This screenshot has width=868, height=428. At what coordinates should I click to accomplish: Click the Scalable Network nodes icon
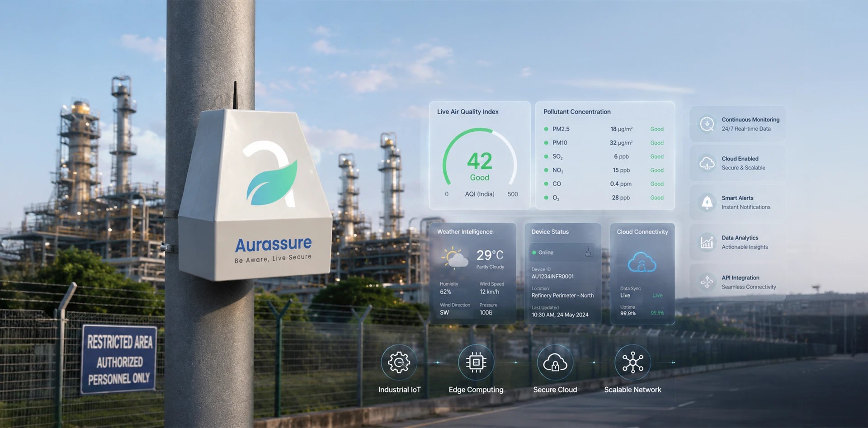[632, 362]
